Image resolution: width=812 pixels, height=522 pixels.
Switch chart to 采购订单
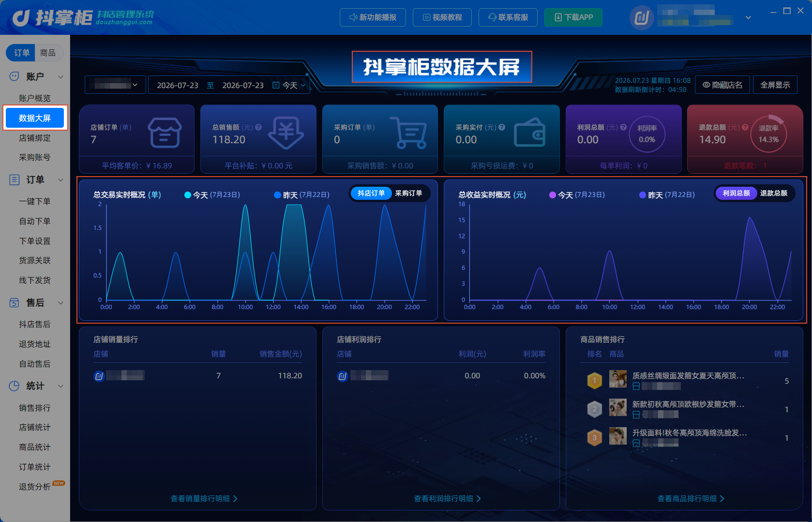(x=408, y=193)
